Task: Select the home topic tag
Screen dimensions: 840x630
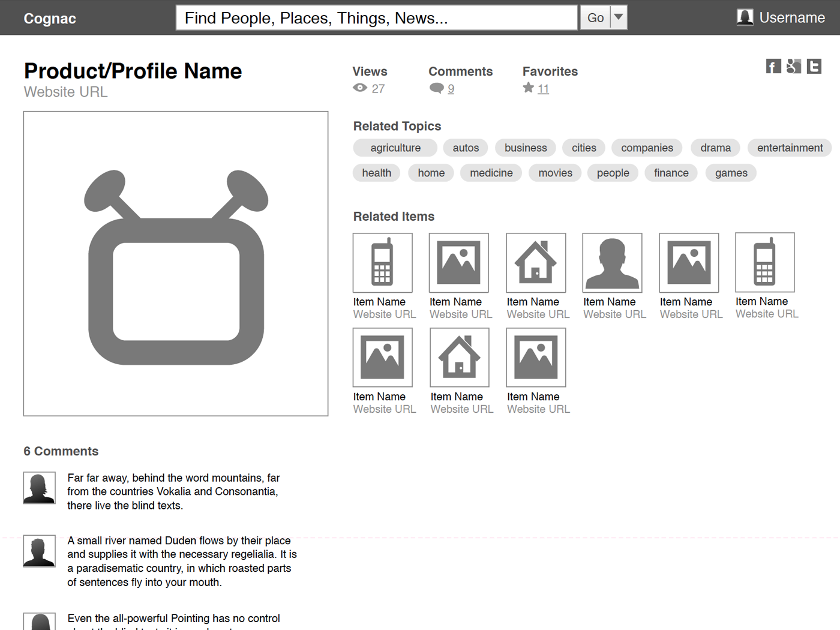Action: (x=431, y=173)
